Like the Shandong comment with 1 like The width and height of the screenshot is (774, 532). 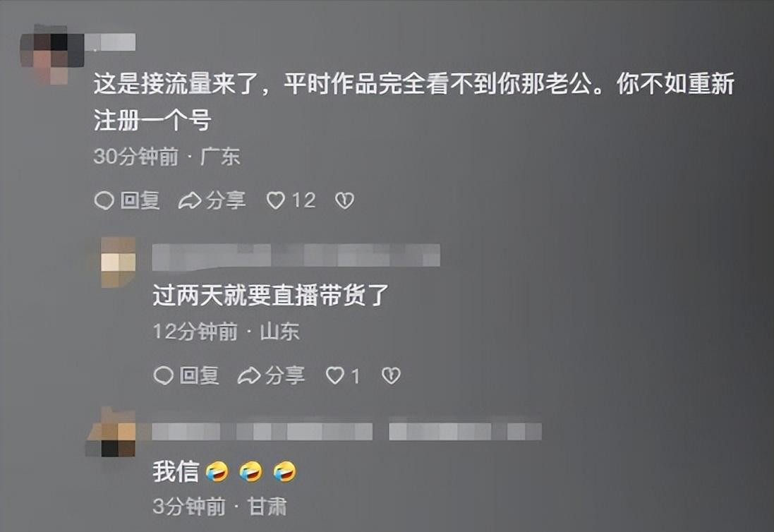334,376
